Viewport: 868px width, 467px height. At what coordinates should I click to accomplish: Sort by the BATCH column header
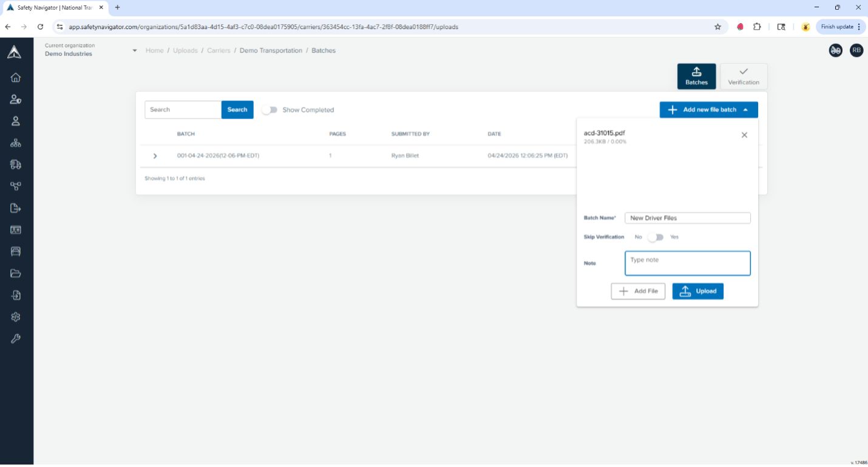click(186, 134)
